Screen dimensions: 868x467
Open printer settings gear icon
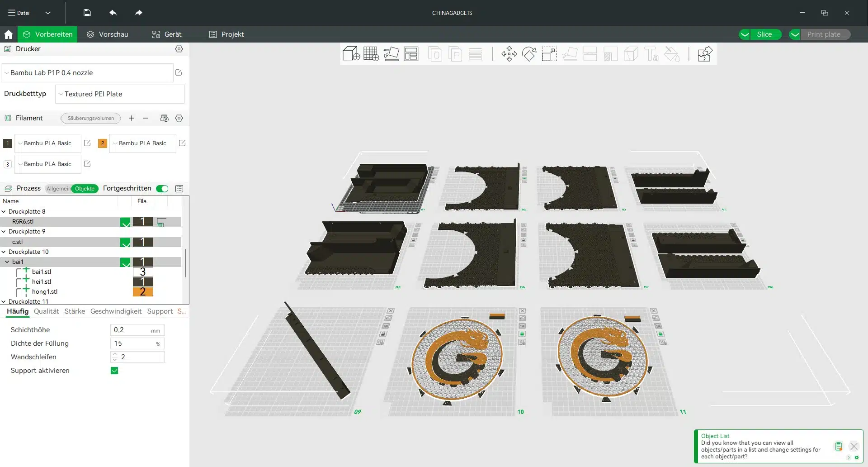[x=179, y=49]
